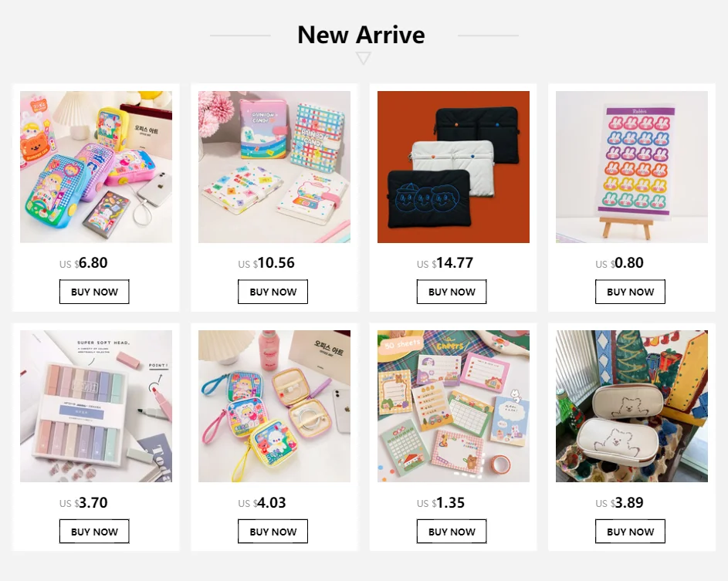
Task: Click the US $1.35 price label
Action: (x=441, y=503)
